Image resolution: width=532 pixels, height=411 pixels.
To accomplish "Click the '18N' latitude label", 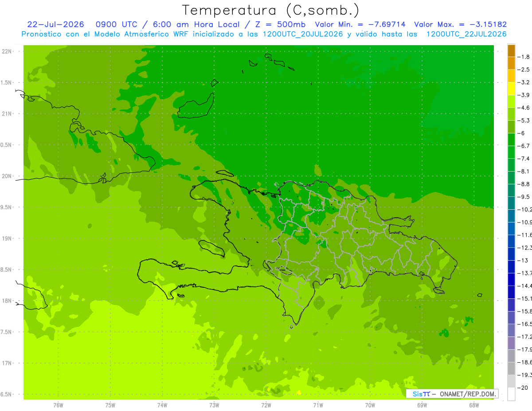I will pyautogui.click(x=7, y=301).
